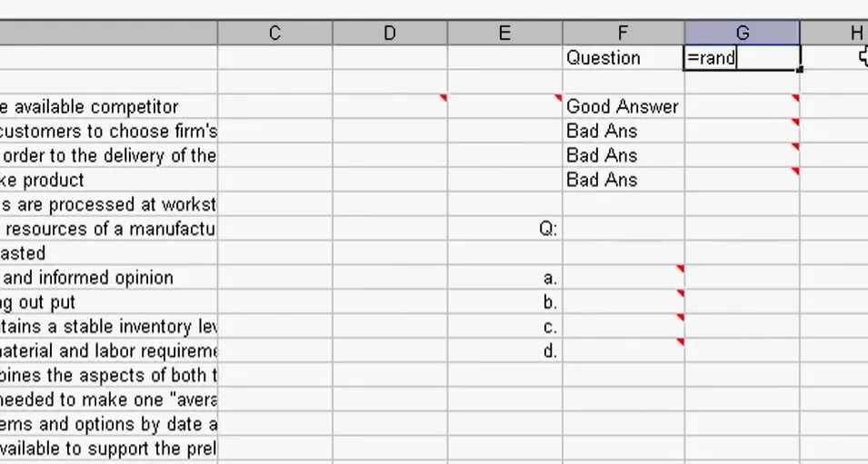Select the column C header
Image resolution: width=868 pixels, height=464 pixels.
click(274, 34)
